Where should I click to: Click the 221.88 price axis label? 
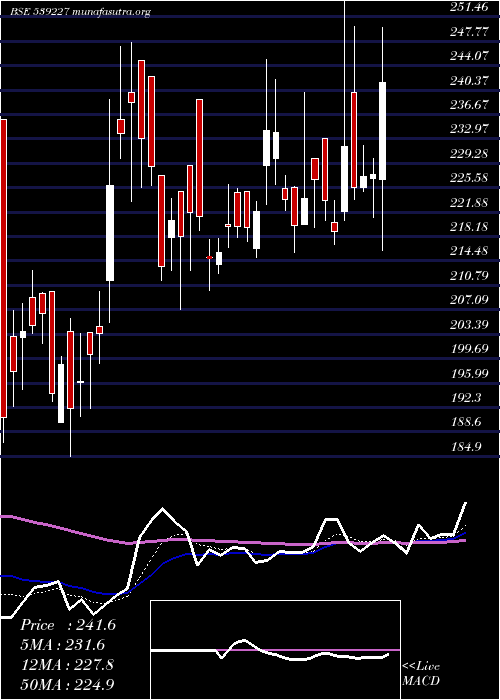coord(467,203)
